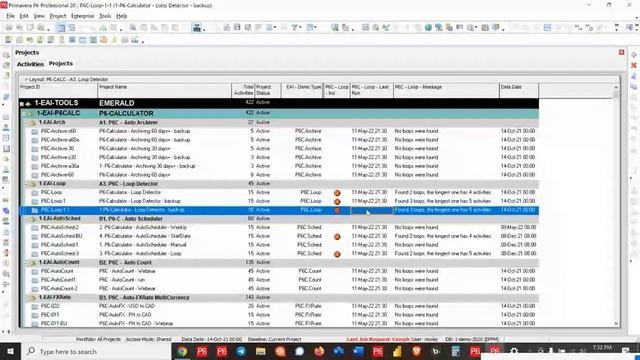Open Microsoft Word from the taskbar
Viewport: 640px width, 360px height.
point(358,351)
